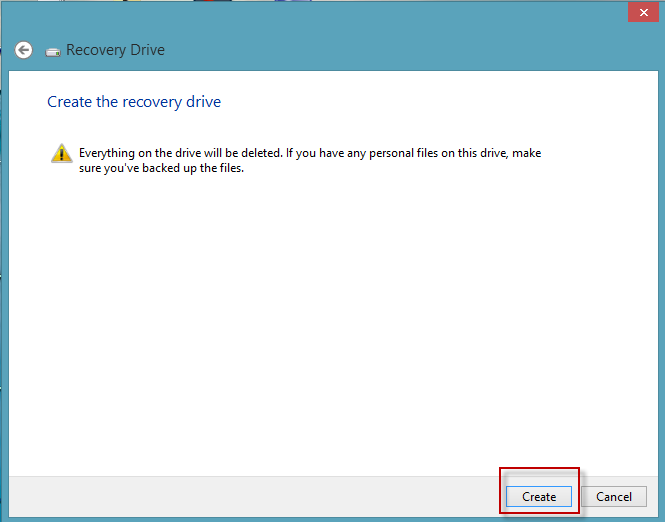Close the Recovery Drive window with X
The height and width of the screenshot is (522, 665).
[643, 13]
